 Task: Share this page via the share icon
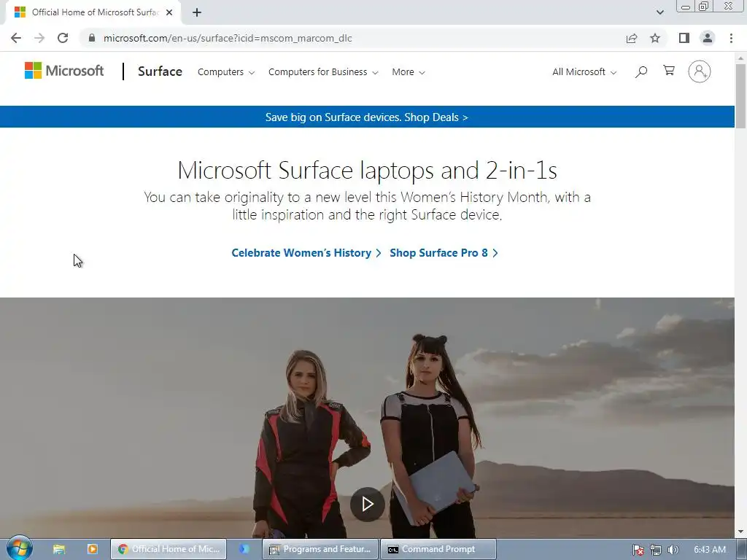click(x=632, y=38)
